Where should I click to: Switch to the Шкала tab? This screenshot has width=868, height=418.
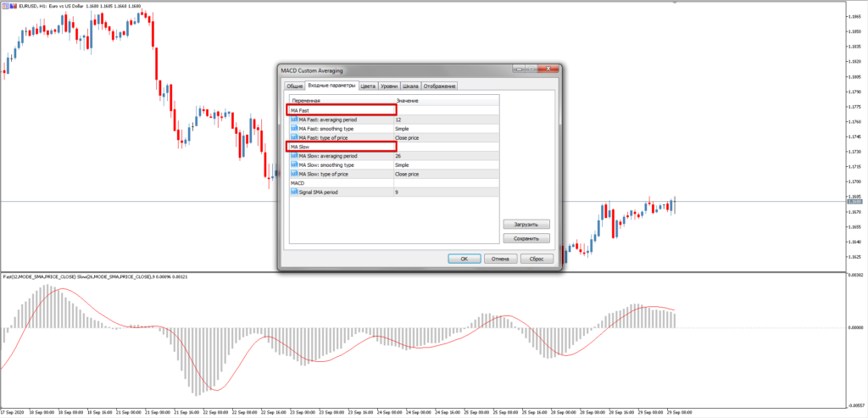point(410,86)
